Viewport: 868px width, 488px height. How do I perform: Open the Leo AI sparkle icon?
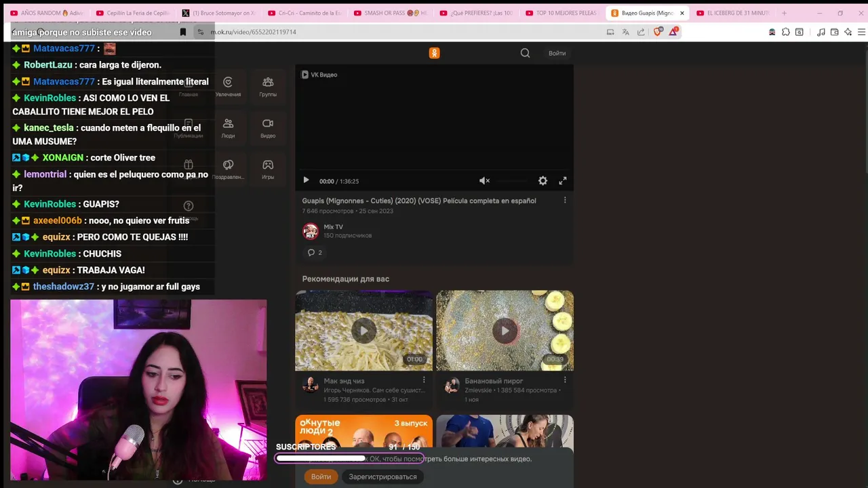pyautogui.click(x=848, y=32)
